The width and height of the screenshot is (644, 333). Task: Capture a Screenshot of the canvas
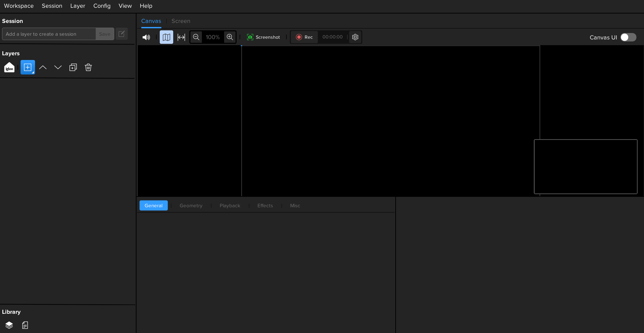pyautogui.click(x=263, y=37)
